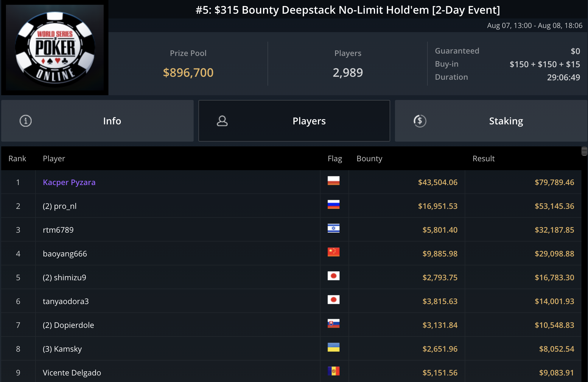The image size is (588, 382).
Task: Open Kacper Pyzara player link
Action: pos(69,182)
